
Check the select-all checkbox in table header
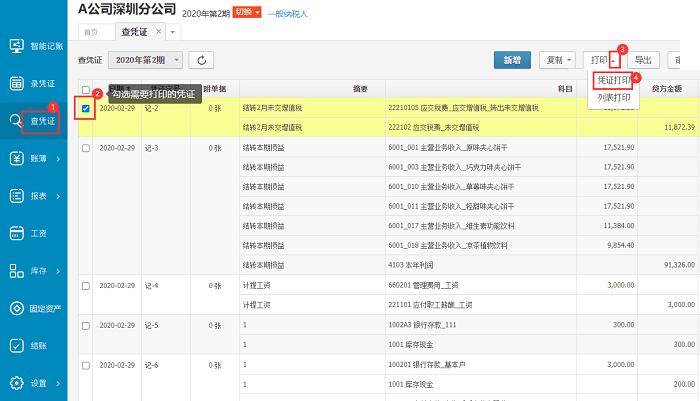(x=86, y=89)
